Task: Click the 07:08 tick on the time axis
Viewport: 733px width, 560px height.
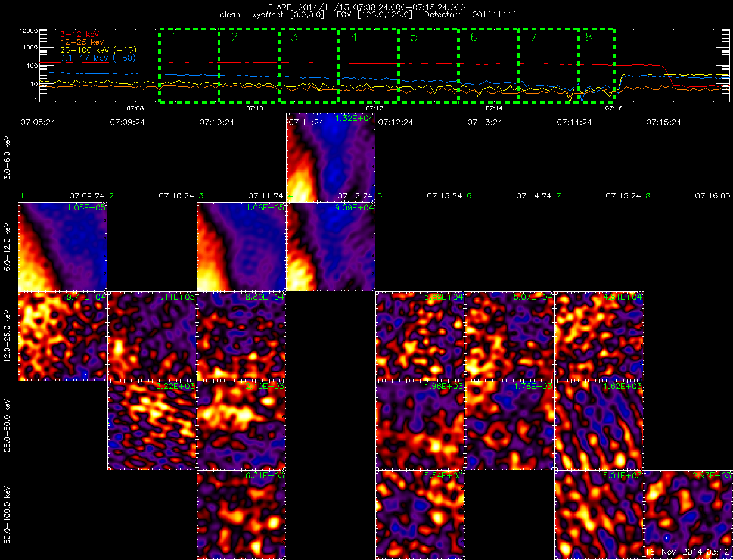Action: 135,108
